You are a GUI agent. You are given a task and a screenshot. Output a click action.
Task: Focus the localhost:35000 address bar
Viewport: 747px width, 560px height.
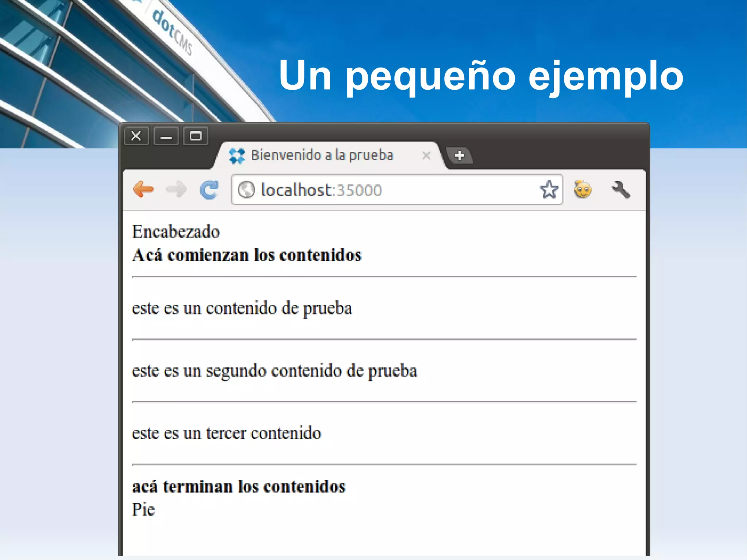[x=397, y=190]
